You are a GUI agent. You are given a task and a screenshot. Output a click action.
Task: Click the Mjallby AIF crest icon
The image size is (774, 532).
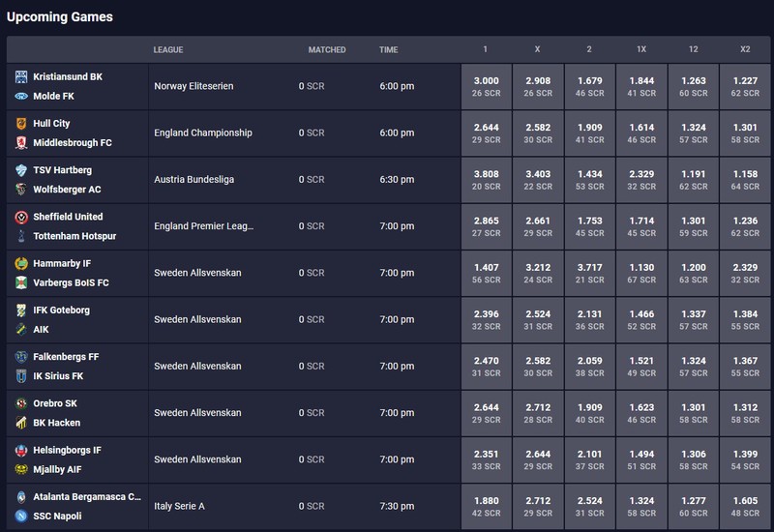21,469
